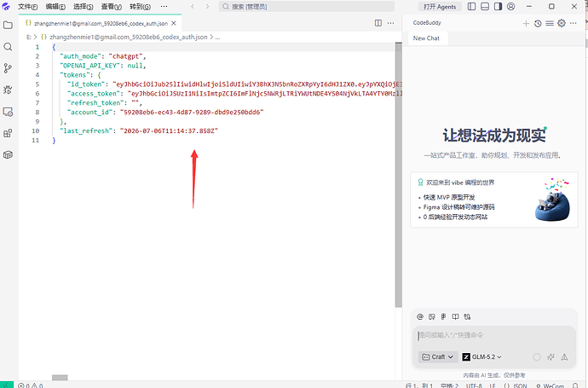Open CodeBuddy panel more actions ellipsis
Screen dimensions: 588x388
pyautogui.click(x=573, y=23)
